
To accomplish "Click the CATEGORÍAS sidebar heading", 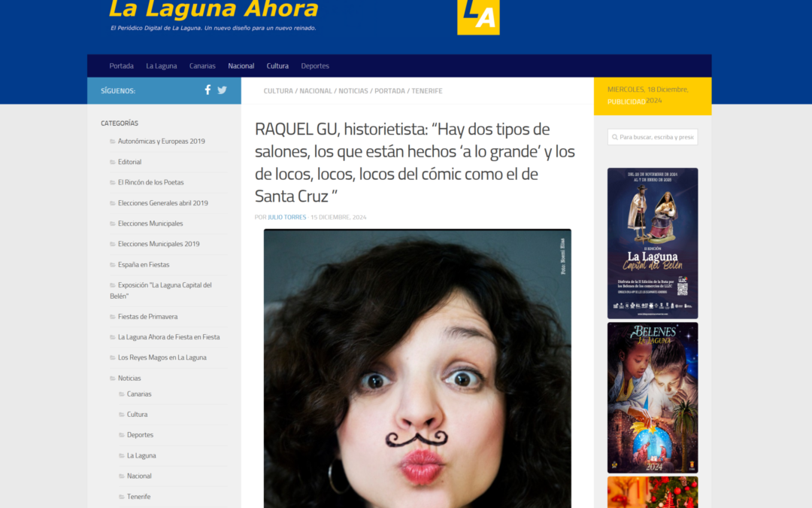I will (120, 123).
